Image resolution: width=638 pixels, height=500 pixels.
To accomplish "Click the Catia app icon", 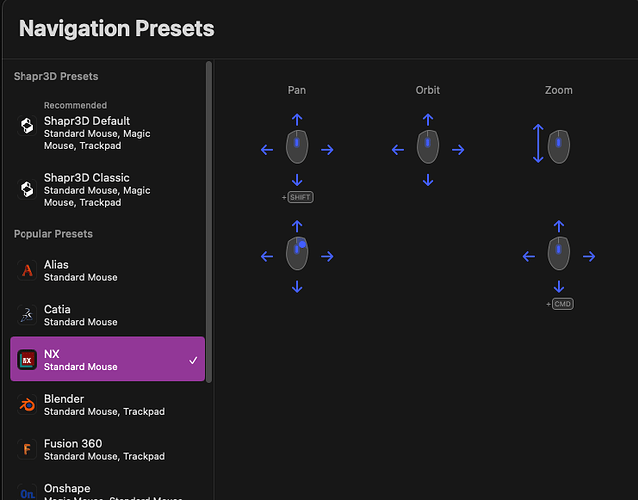I will pyautogui.click(x=28, y=315).
